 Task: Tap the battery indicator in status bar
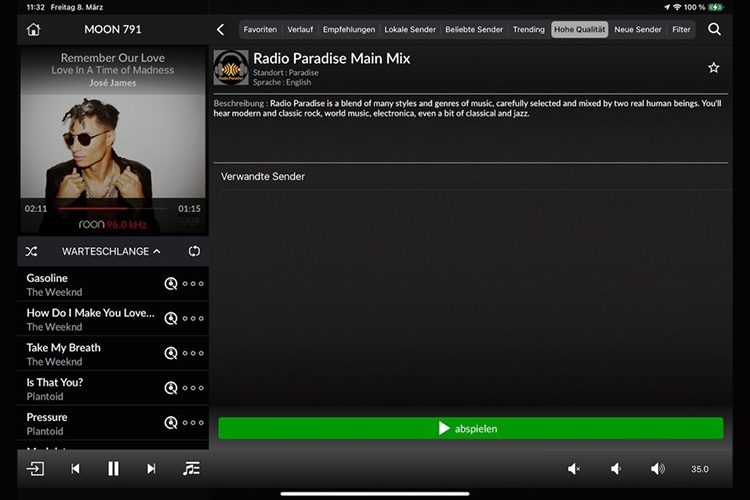tap(716, 7)
